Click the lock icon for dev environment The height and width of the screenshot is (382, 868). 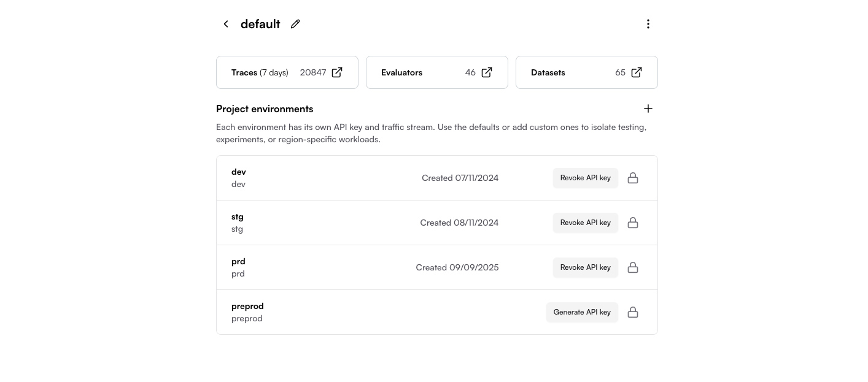633,178
